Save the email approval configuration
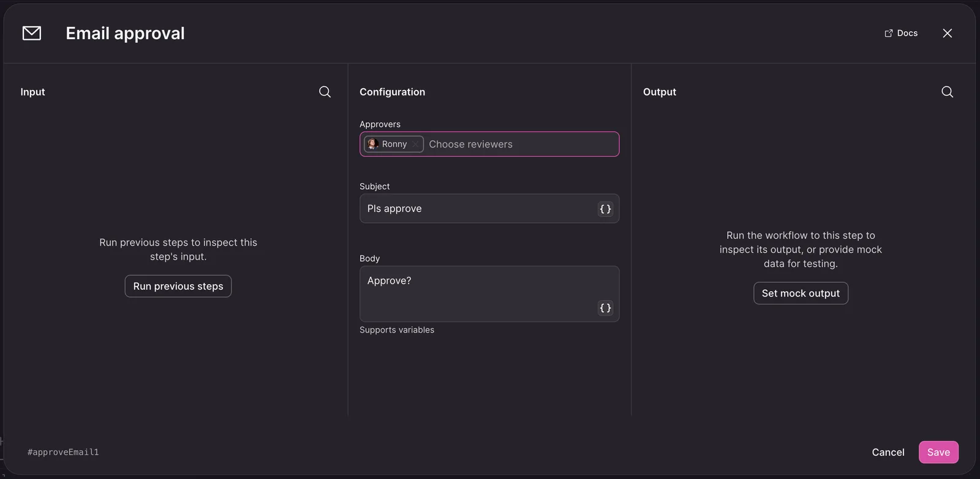 (x=938, y=452)
